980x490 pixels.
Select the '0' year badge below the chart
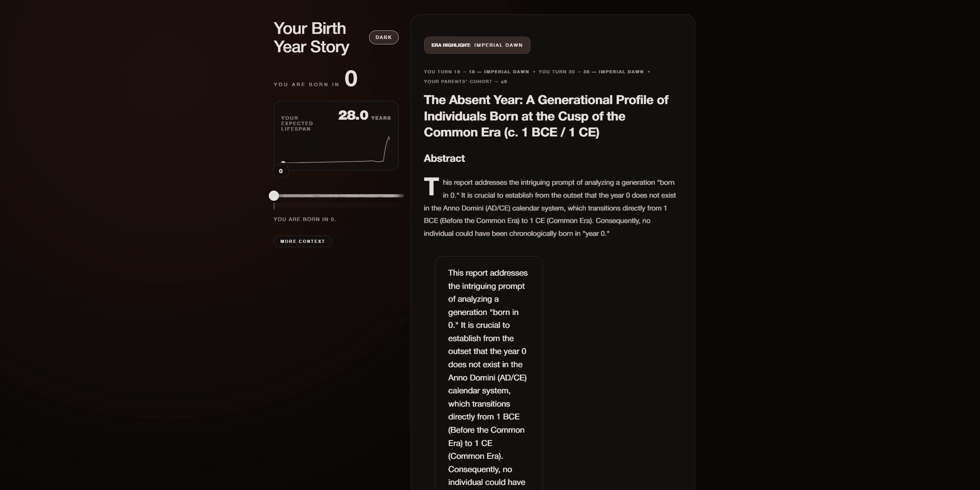(280, 171)
